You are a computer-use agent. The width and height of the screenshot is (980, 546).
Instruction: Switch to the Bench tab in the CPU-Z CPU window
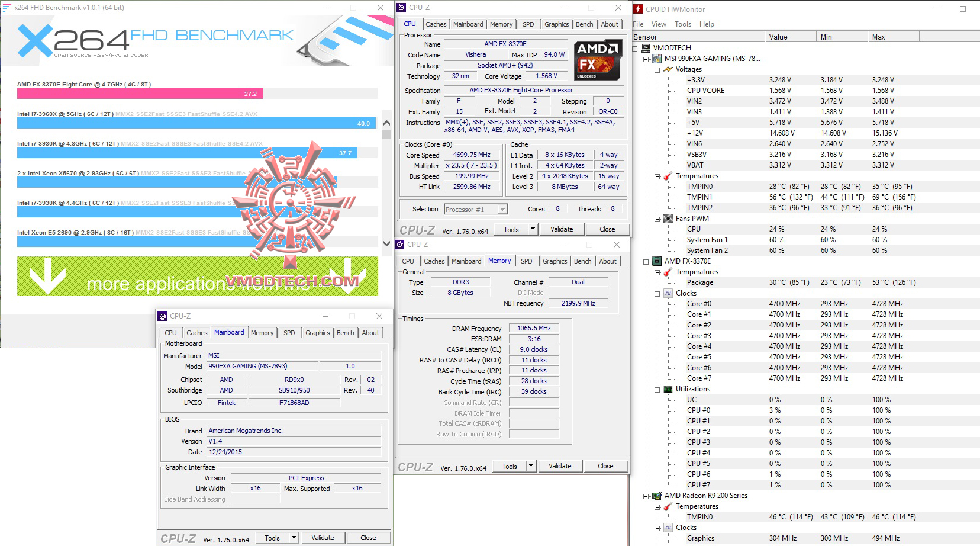tap(585, 24)
